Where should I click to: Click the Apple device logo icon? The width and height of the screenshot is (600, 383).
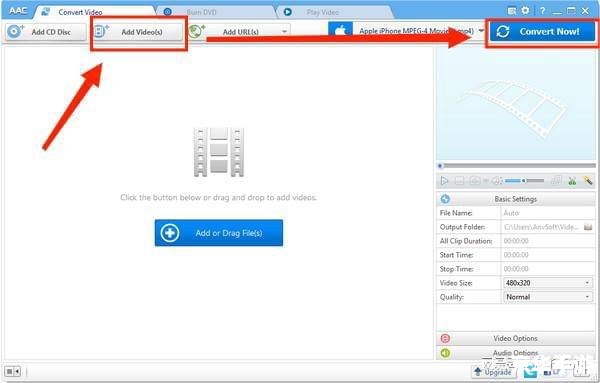pos(340,31)
